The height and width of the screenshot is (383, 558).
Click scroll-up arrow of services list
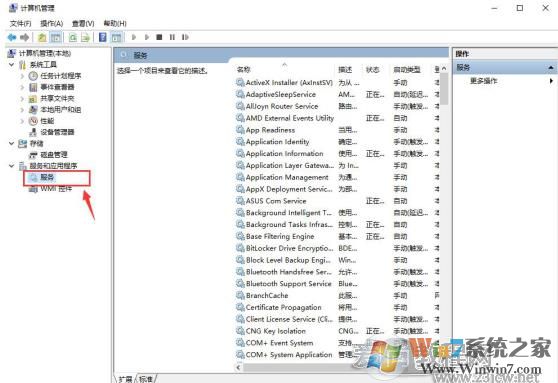[444, 68]
